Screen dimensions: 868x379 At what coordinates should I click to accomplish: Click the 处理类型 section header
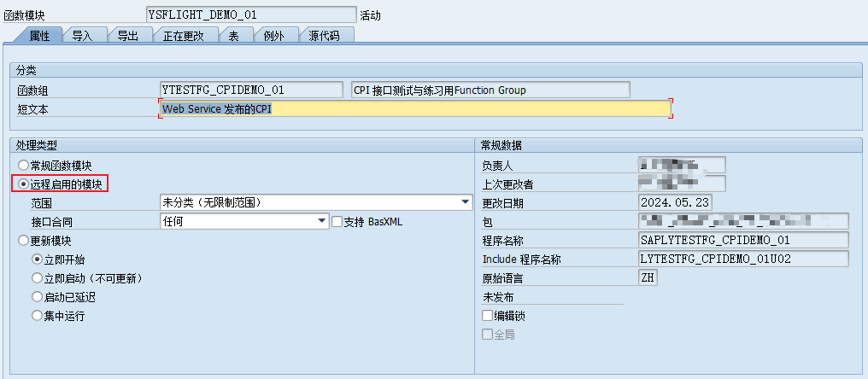point(37,145)
